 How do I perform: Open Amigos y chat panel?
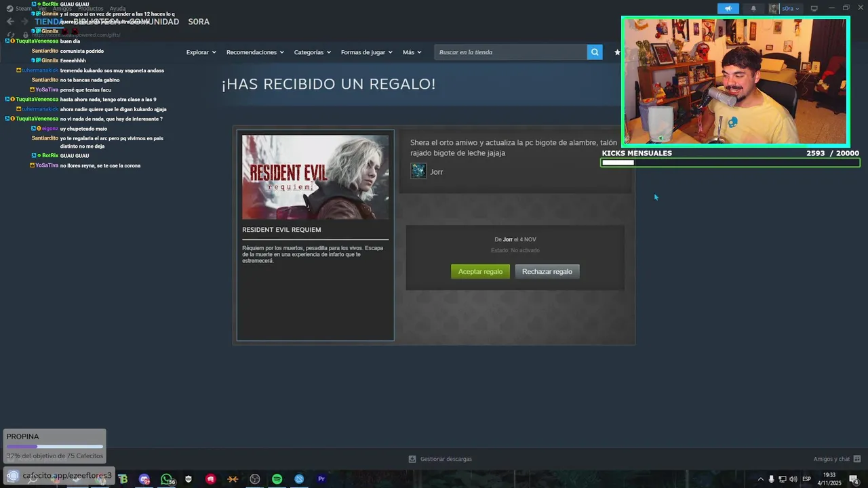point(837,459)
